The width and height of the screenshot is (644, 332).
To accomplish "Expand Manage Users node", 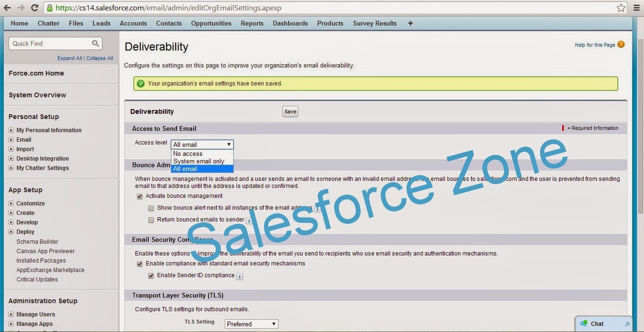I will tap(12, 315).
